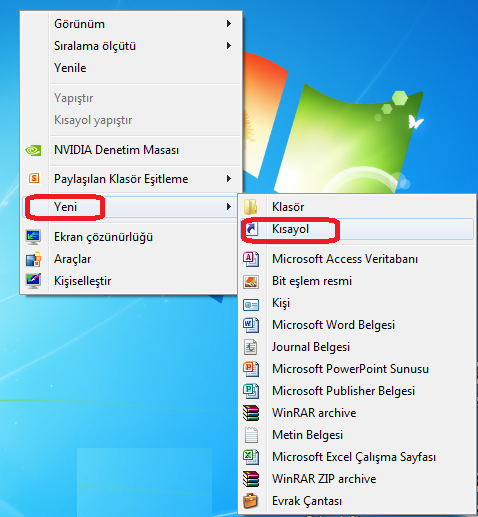
Task: Create a Journal Belgesi
Action: [357, 347]
